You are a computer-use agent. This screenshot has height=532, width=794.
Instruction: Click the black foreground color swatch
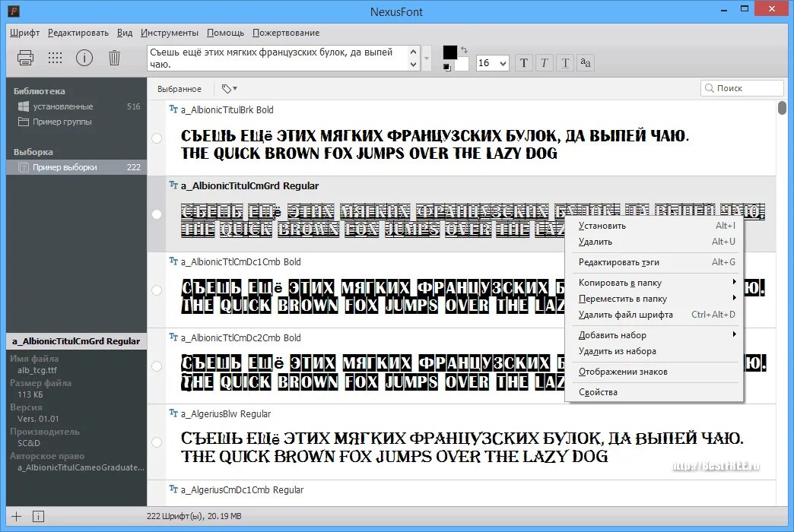449,52
